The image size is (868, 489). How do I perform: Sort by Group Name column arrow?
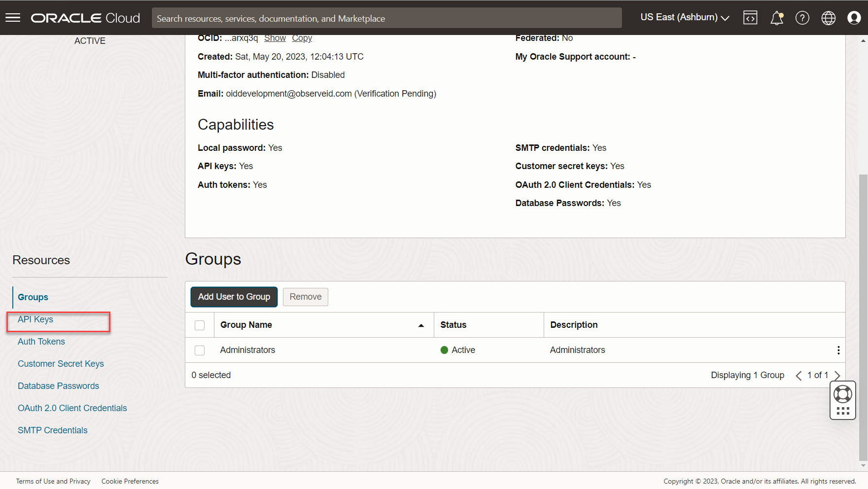421,325
